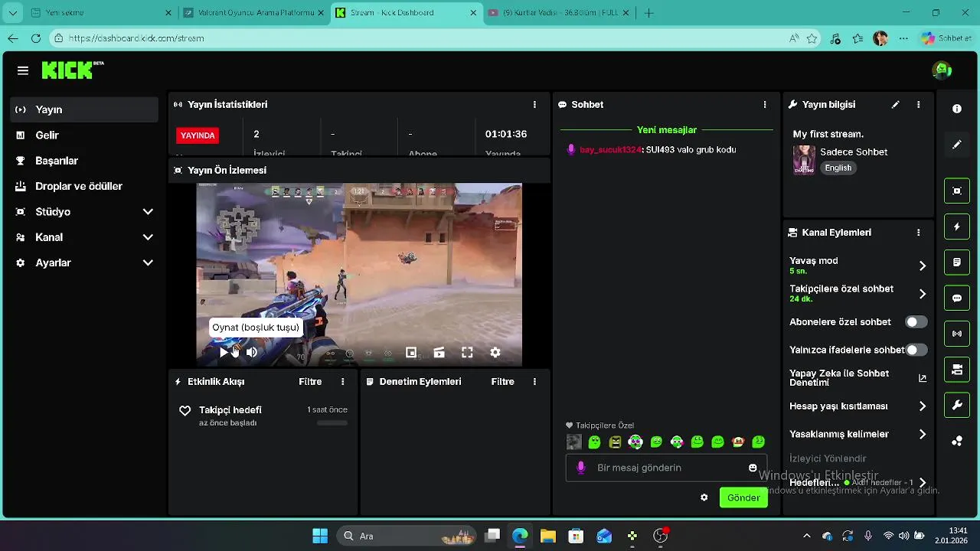This screenshot has width=980, height=551.
Task: Open Etkinlik Akışı three-dot options
Action: point(342,381)
